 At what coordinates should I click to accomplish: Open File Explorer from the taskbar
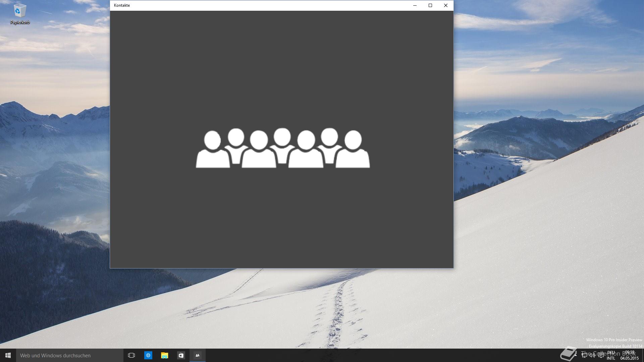(164, 355)
